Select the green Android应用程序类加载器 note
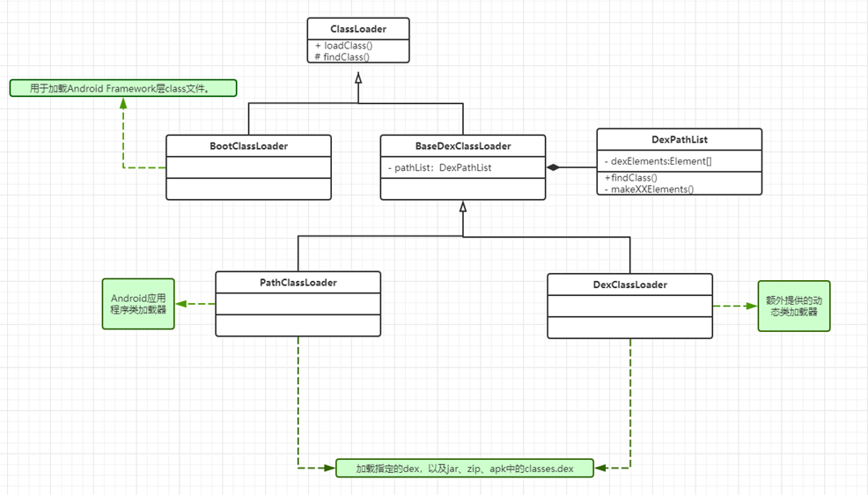Screen dimensions: 868x495 tap(138, 304)
